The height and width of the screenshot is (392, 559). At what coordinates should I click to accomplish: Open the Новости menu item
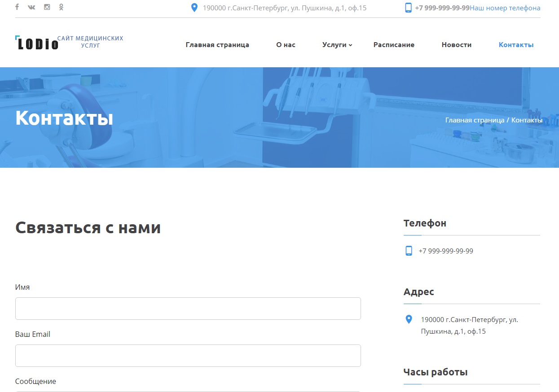(457, 45)
